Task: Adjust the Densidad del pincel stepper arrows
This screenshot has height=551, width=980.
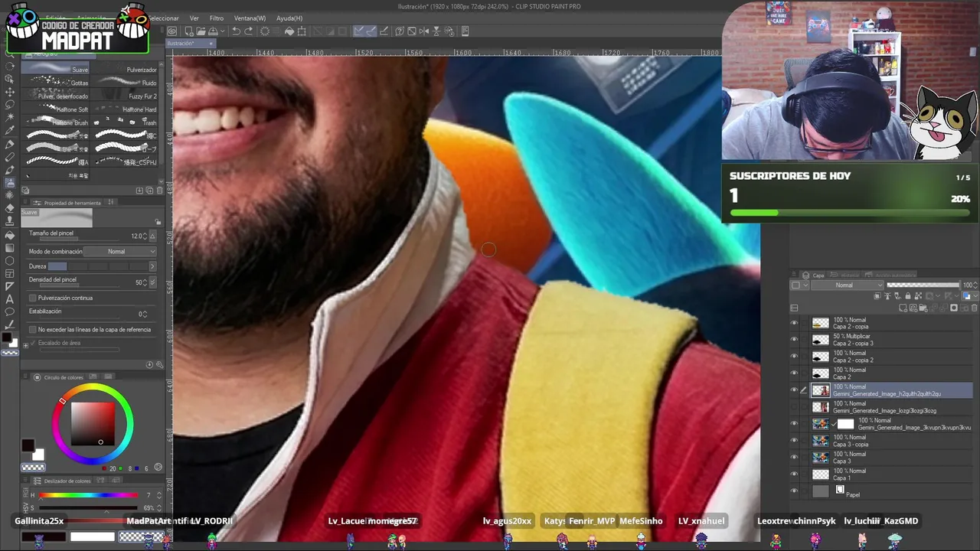Action: 144,282
